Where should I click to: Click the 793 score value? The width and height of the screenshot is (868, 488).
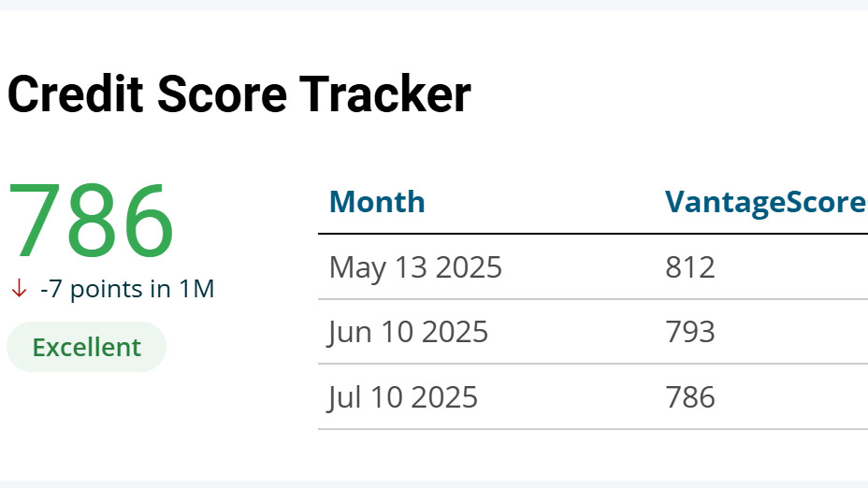690,332
